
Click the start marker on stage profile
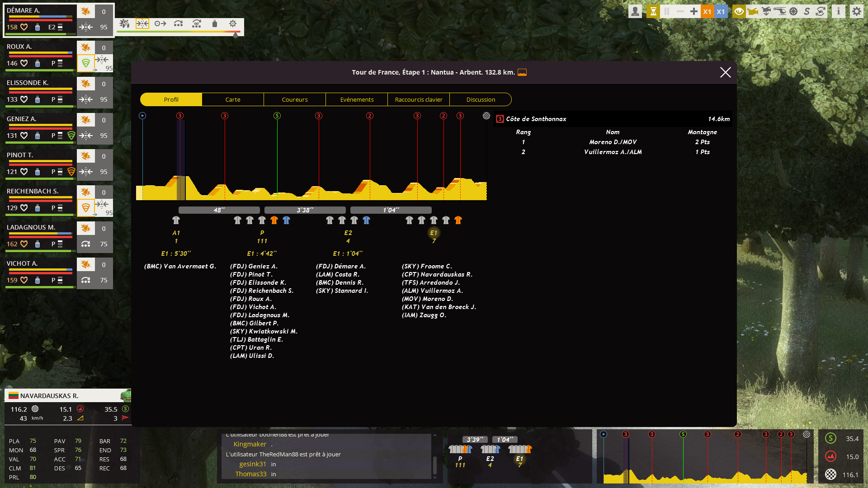tap(142, 116)
